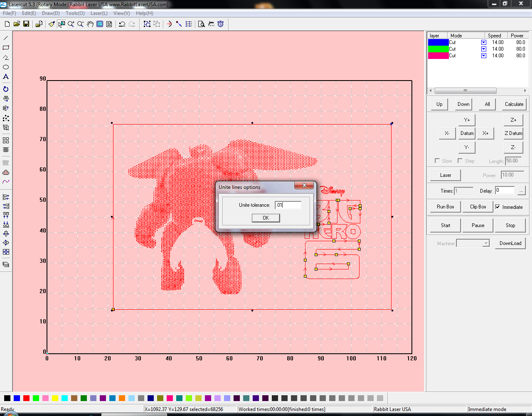Enable the Step checkbox

(x=460, y=161)
